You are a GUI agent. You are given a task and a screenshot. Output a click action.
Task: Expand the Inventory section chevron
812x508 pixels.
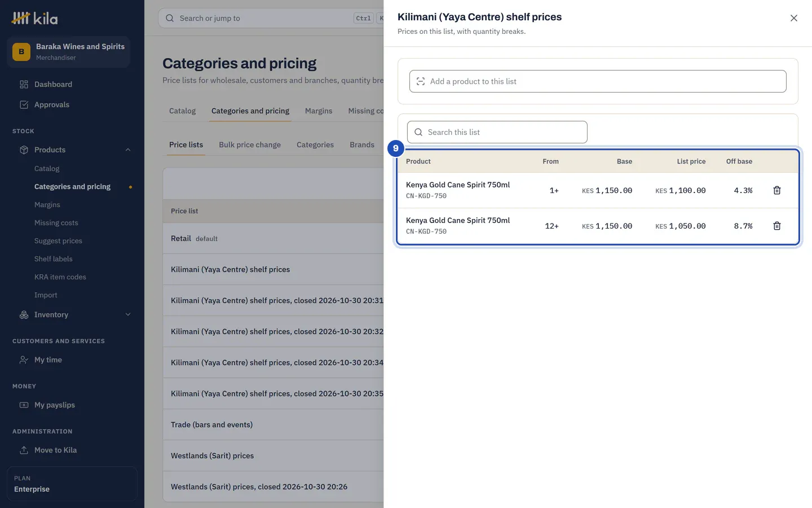pyautogui.click(x=128, y=314)
